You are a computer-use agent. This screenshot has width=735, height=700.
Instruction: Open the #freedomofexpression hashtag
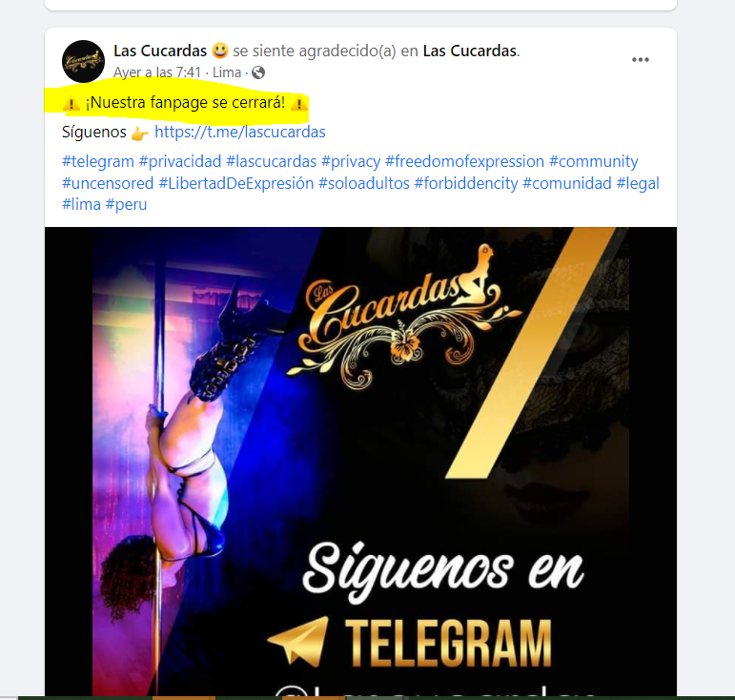tap(464, 161)
